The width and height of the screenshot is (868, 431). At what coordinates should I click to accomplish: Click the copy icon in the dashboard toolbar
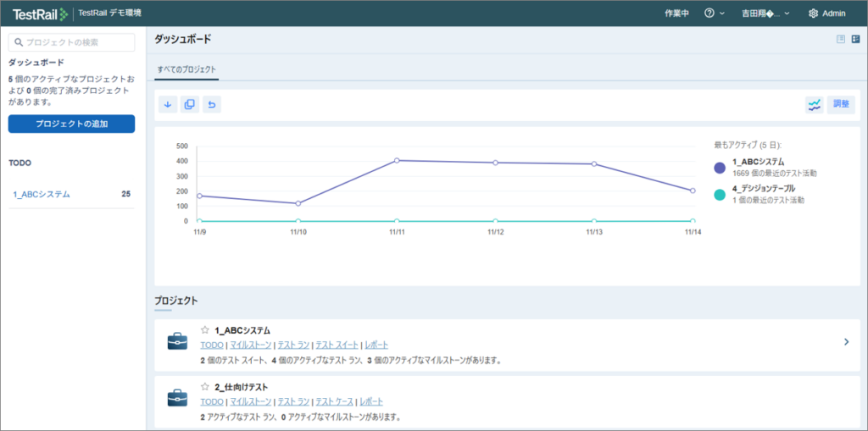(x=190, y=104)
